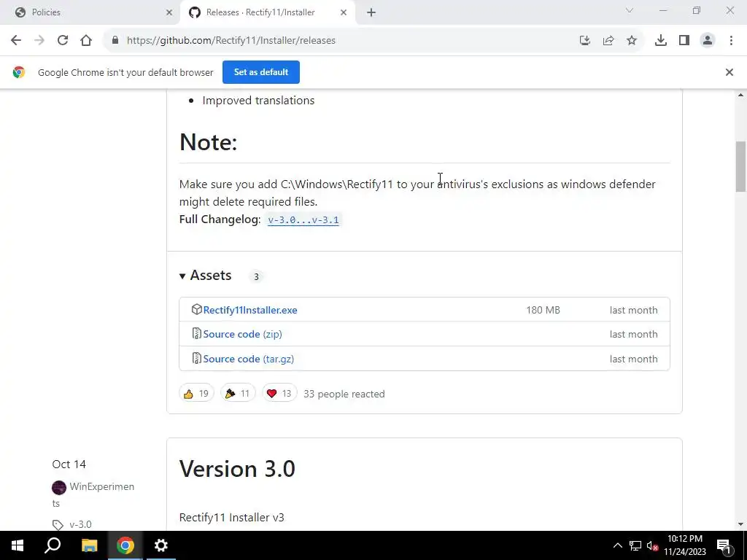Toggle the thumbs up reaction (19)
Screen dimensions: 747x560
[196, 394]
